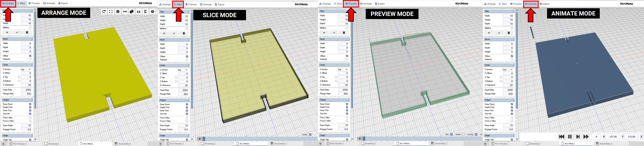Click the align-left arrows icon
This screenshot has height=146, width=644.
click(146, 11)
